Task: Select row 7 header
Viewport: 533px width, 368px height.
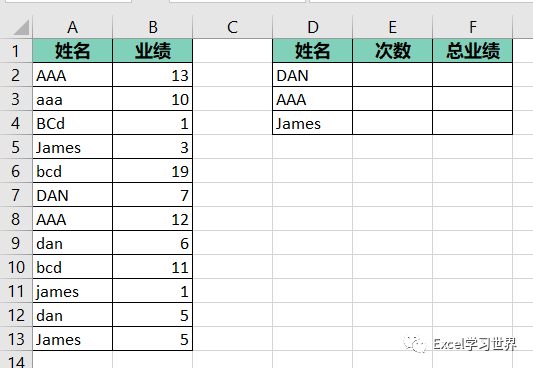Action: pos(16,195)
